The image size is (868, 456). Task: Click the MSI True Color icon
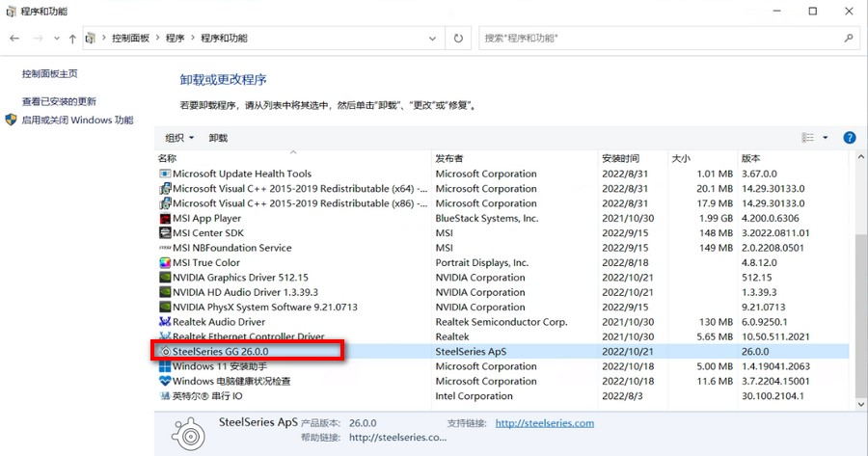[165, 262]
